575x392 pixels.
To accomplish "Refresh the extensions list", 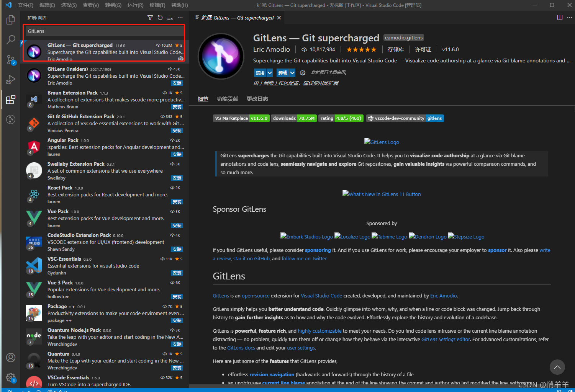I will [160, 18].
